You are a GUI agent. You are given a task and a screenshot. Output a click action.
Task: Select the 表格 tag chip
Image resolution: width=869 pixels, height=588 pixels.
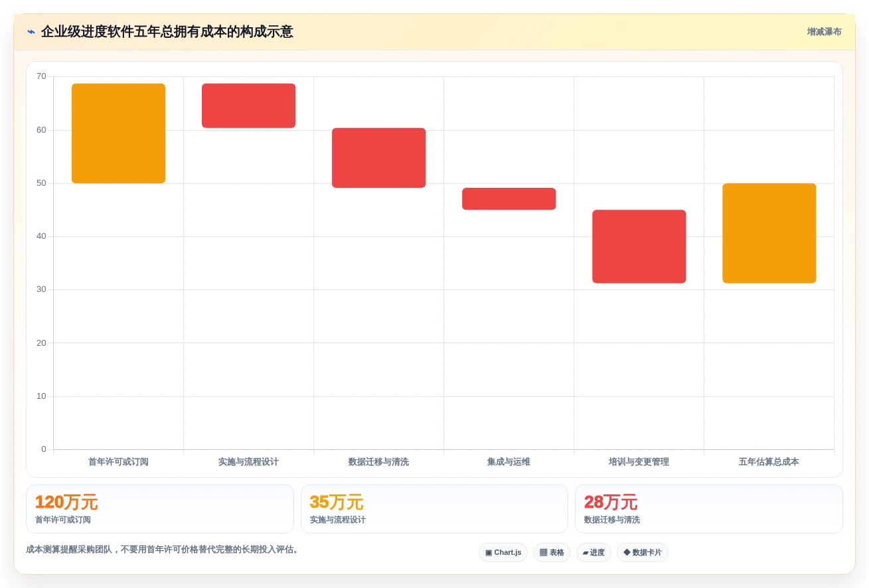pos(552,552)
